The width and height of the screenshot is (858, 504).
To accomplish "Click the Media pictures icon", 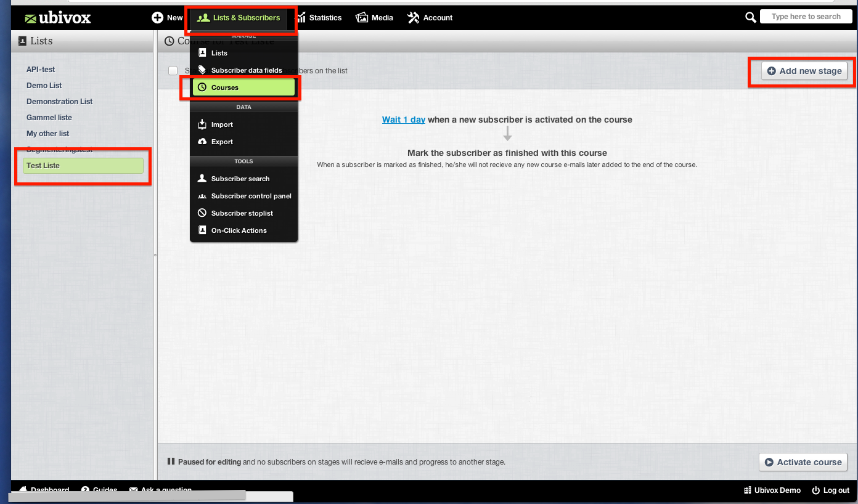I will [362, 18].
